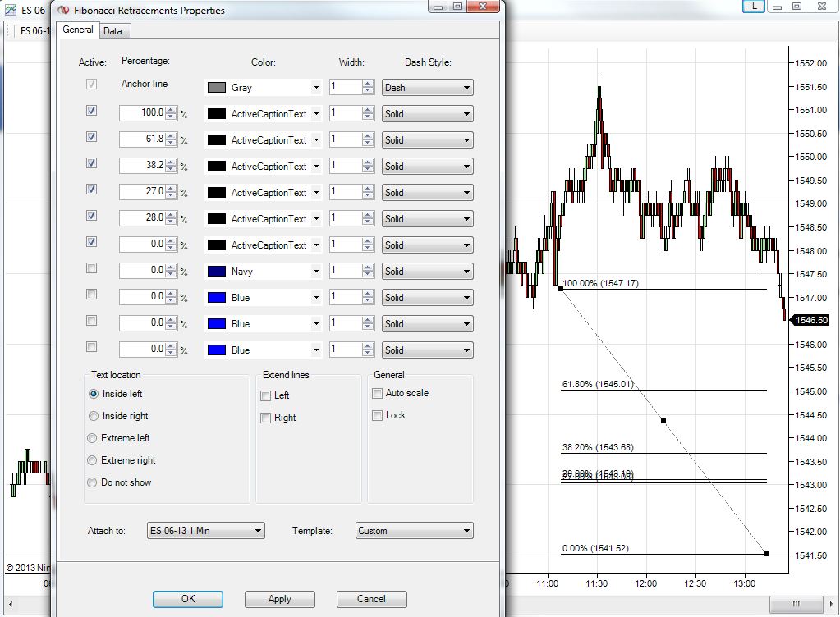Open the Anchor line Dash style dropdown
Image resolution: width=840 pixels, height=617 pixels.
[x=428, y=87]
